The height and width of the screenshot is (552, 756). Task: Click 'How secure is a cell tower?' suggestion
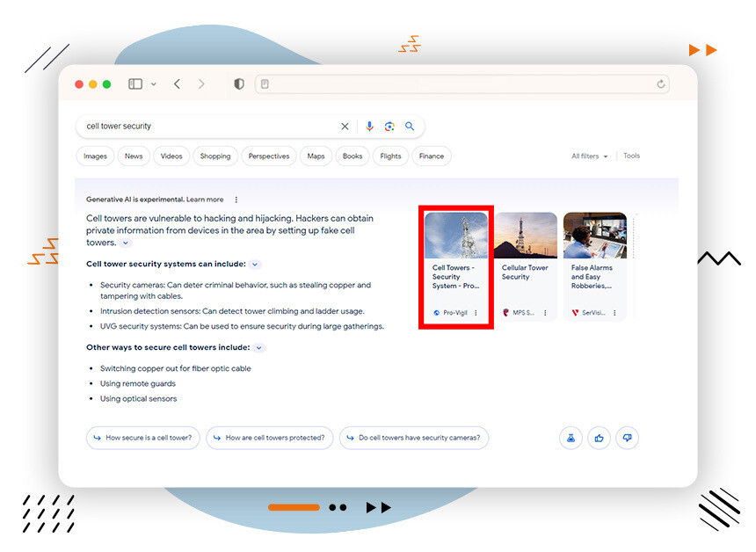[144, 438]
